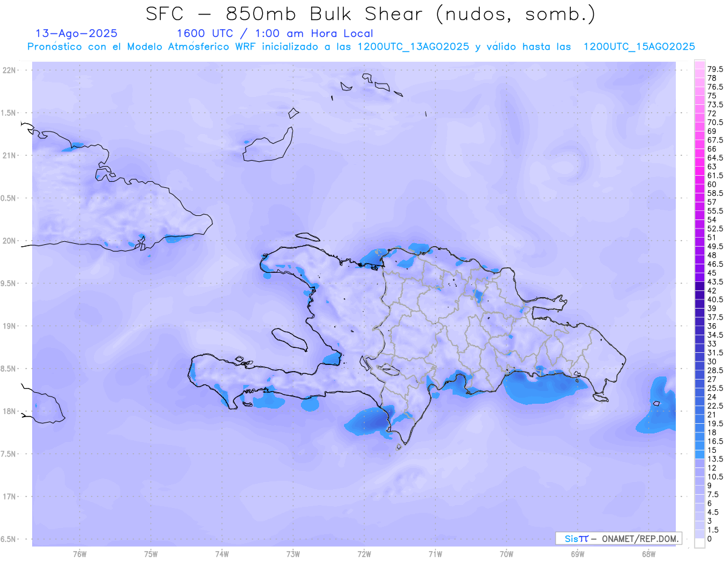This screenshot has height=562, width=728.
Task: Click the 16.5 colorbar value label
Action: pos(716,441)
